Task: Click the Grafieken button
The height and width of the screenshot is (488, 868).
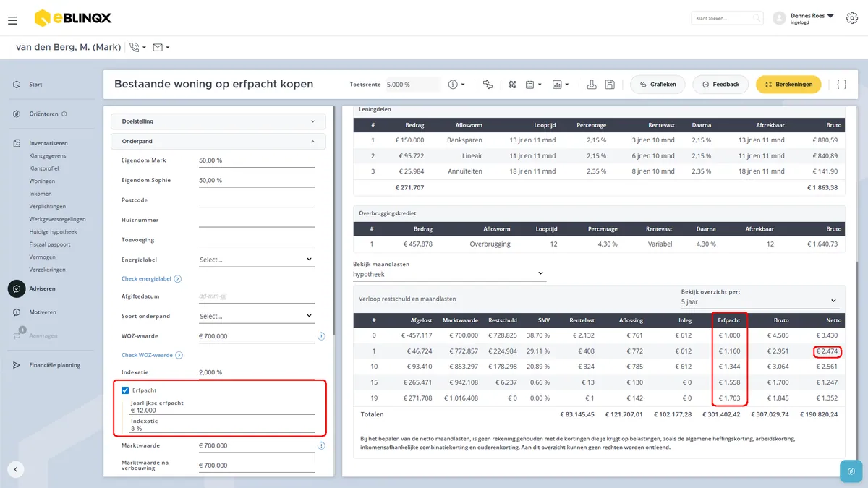Action: 658,85
